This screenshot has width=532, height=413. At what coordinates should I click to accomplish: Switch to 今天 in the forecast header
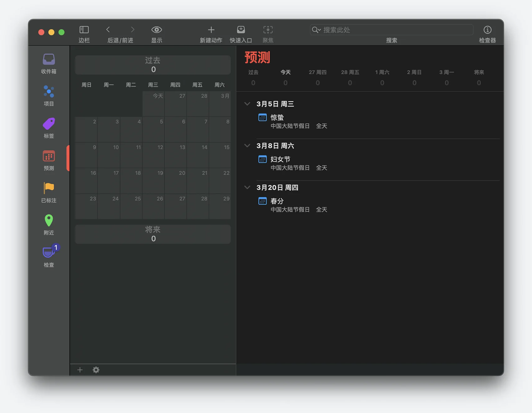click(x=285, y=77)
